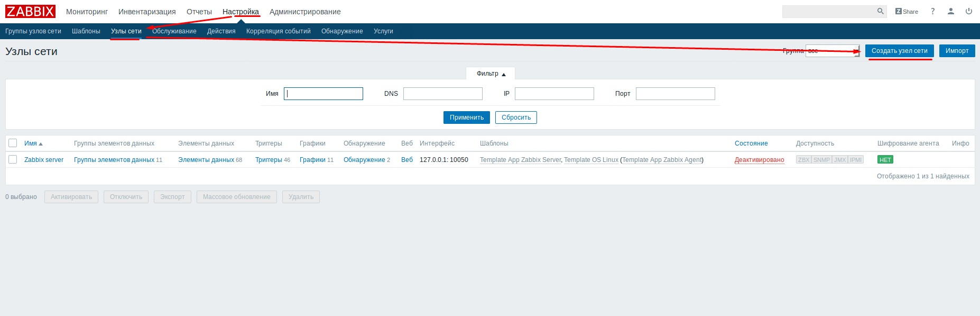This screenshot has width=980, height=316.
Task: Click the Экспорт button
Action: (x=172, y=197)
